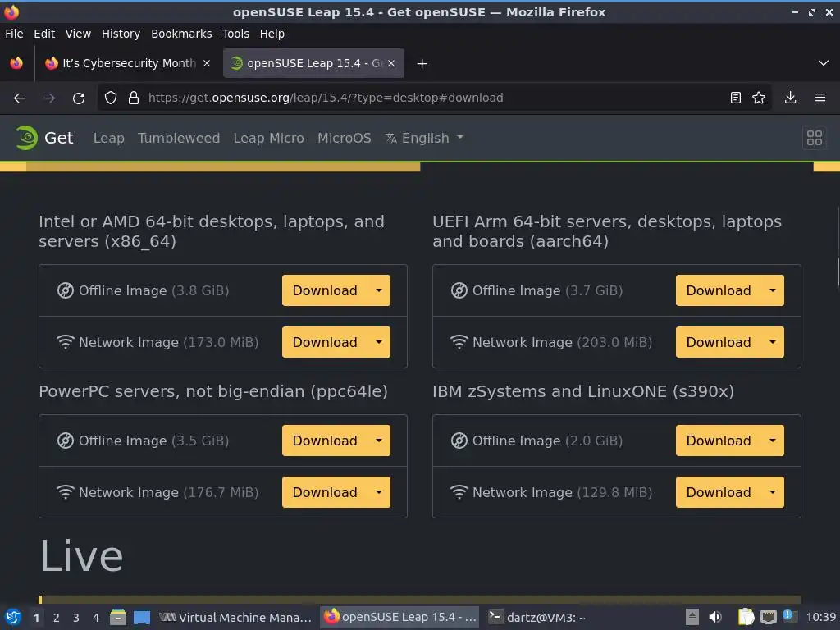This screenshot has height=630, width=840.
Task: Download x86_64 Network Image 173.0 MiB
Action: [325, 342]
